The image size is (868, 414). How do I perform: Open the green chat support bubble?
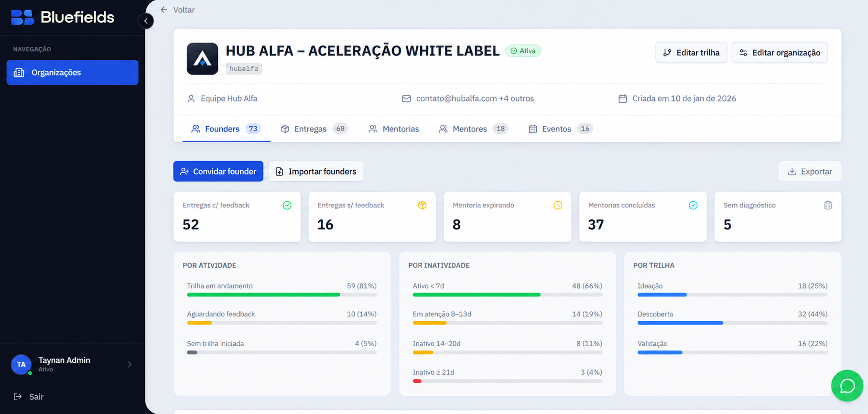pos(847,386)
